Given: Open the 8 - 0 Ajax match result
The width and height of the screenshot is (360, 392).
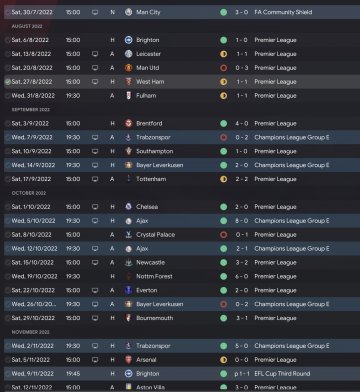Looking at the screenshot, I should [x=242, y=221].
